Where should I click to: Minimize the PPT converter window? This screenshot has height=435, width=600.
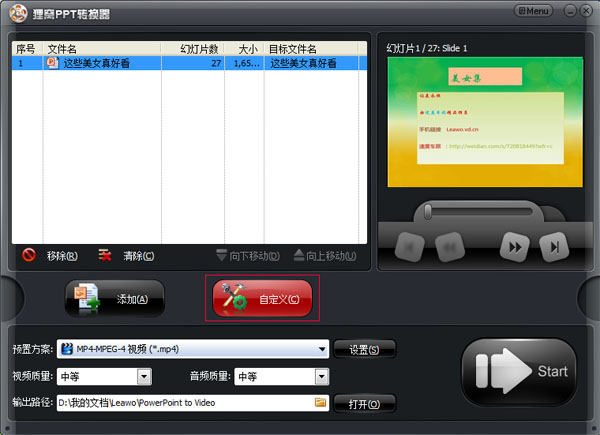pos(570,11)
